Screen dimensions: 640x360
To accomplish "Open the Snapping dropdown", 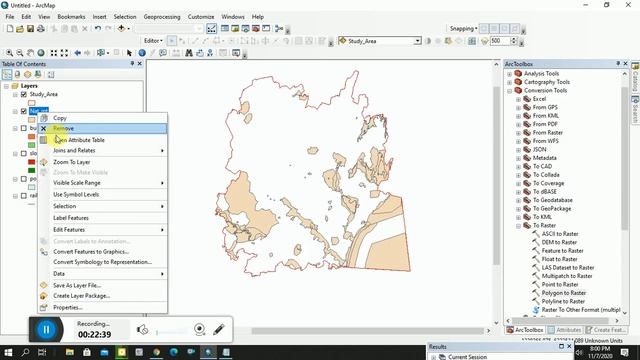I will click(x=463, y=29).
